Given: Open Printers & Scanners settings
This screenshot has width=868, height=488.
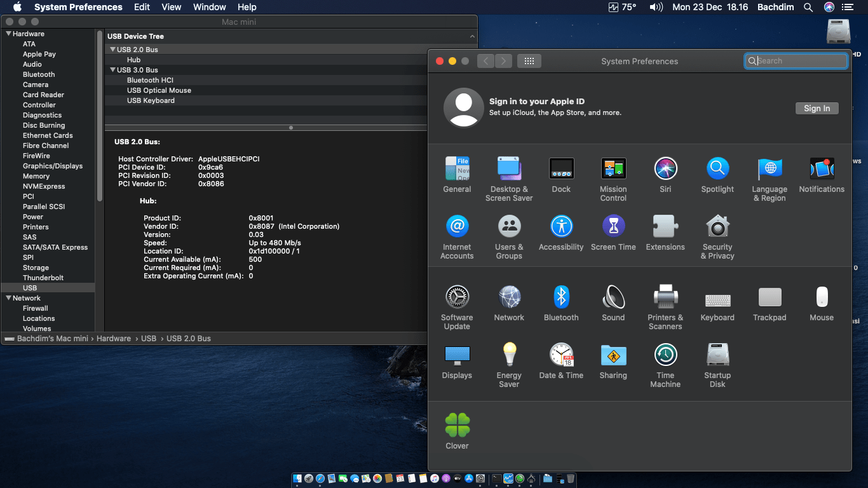Looking at the screenshot, I should pyautogui.click(x=665, y=297).
